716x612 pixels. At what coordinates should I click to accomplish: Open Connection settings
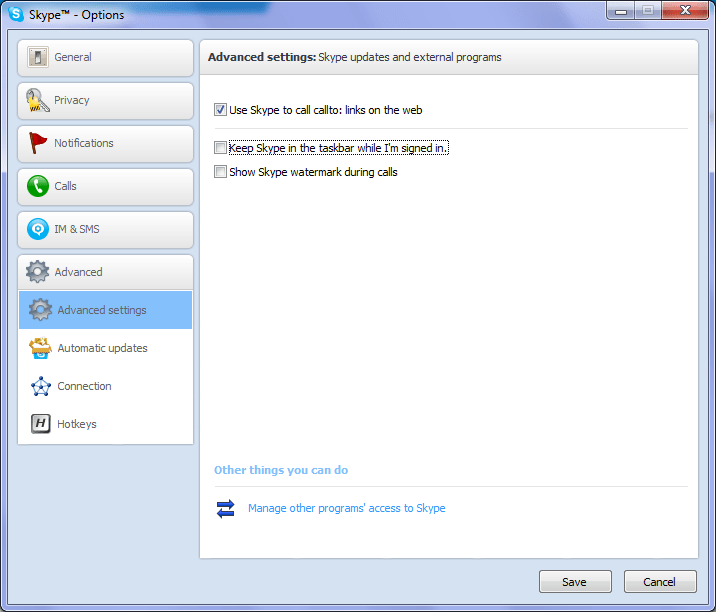105,386
